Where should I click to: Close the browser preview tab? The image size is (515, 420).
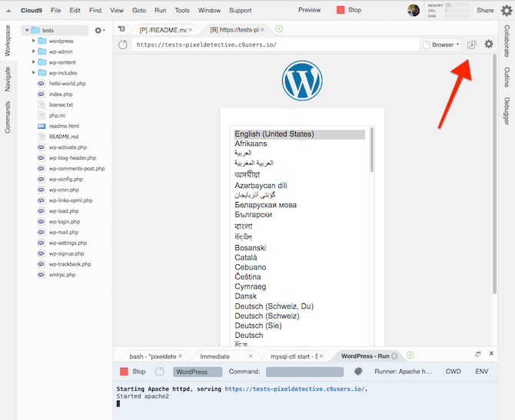coord(262,29)
